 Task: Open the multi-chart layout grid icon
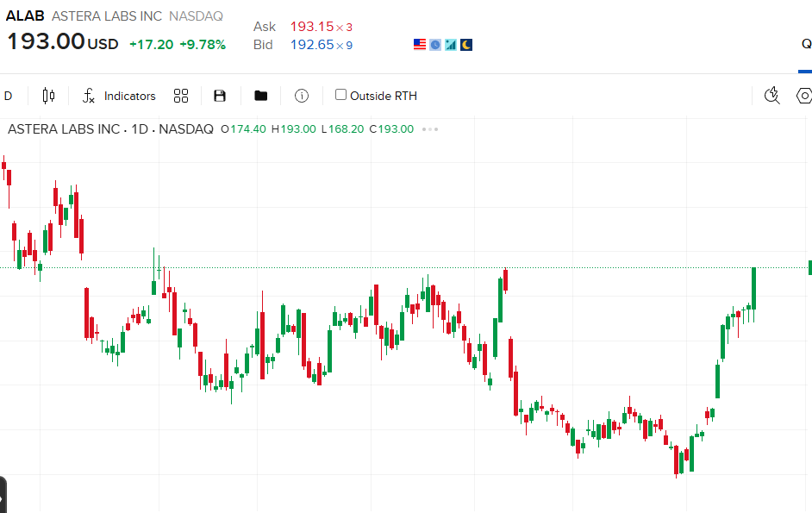(180, 96)
